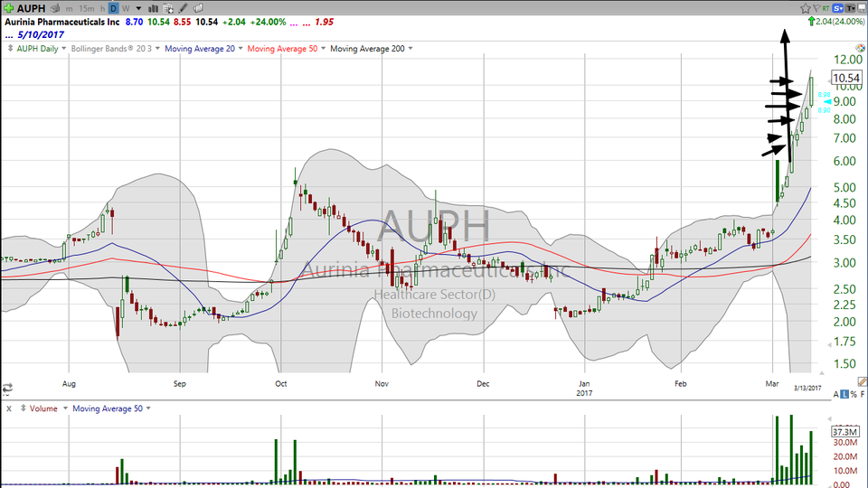This screenshot has width=868, height=488.
Task: Select Daily 'D' timeframe
Action: (x=114, y=8)
